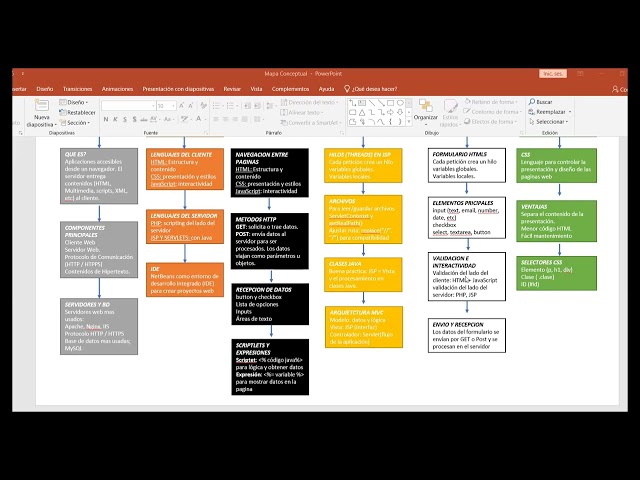Choose the triangle shape in gallery
The image size is (640, 480).
[362, 112]
